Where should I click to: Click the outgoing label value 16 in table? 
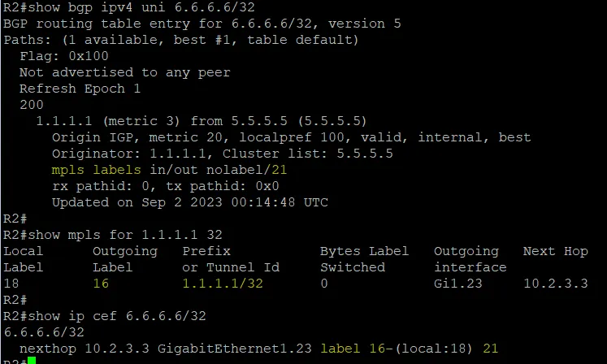[x=101, y=284]
